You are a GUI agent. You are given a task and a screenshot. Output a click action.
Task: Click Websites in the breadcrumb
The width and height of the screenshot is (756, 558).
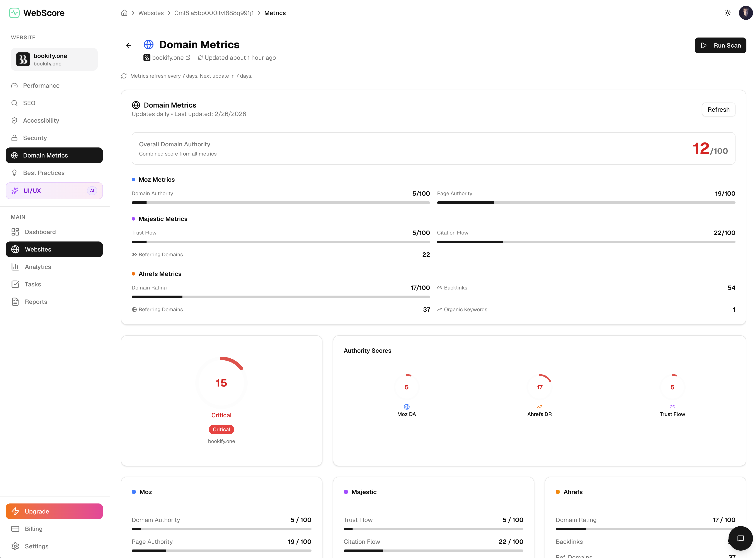[x=151, y=13]
